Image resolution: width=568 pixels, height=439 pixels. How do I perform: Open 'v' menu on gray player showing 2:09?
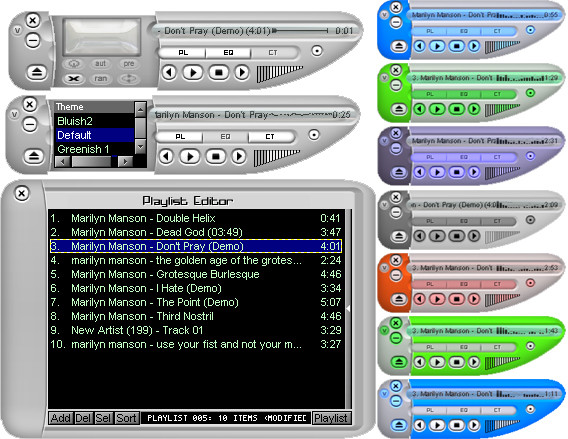[x=384, y=205]
